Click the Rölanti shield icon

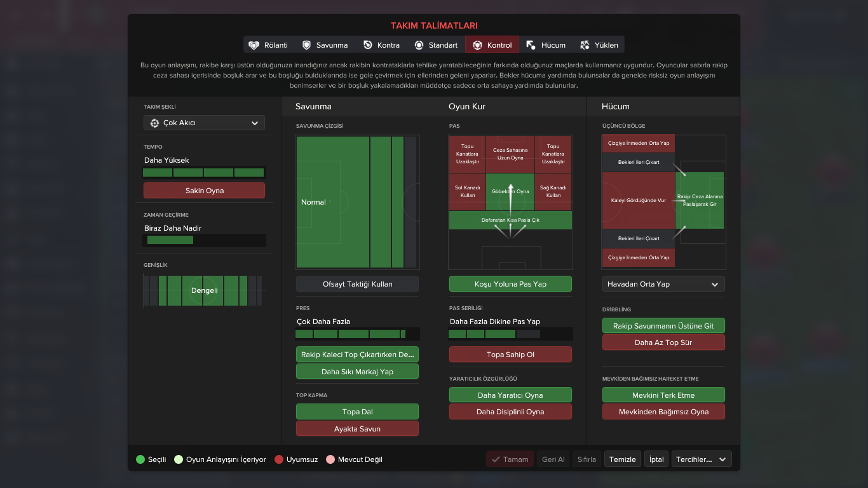click(x=254, y=45)
